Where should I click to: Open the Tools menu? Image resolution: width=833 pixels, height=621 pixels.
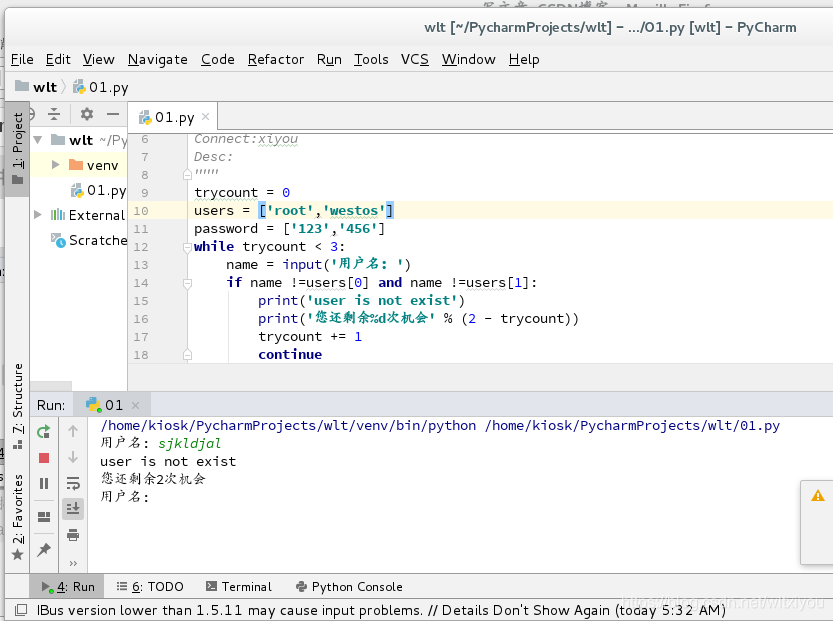pos(371,59)
